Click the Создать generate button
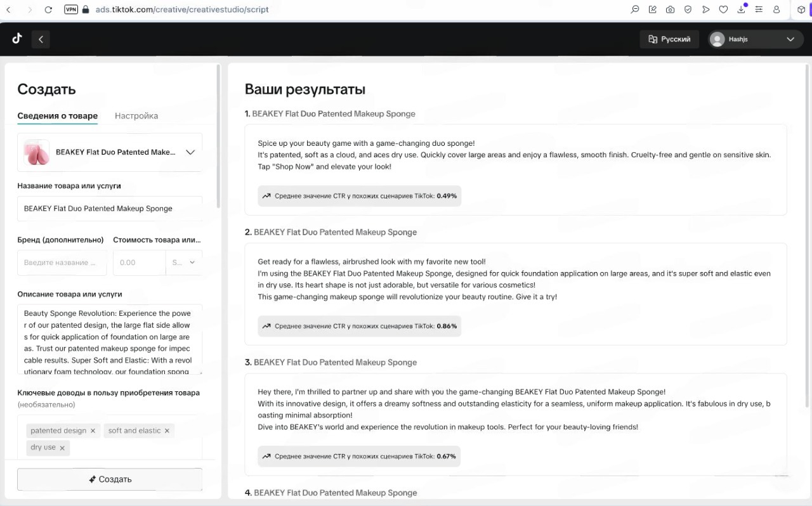 coord(110,479)
